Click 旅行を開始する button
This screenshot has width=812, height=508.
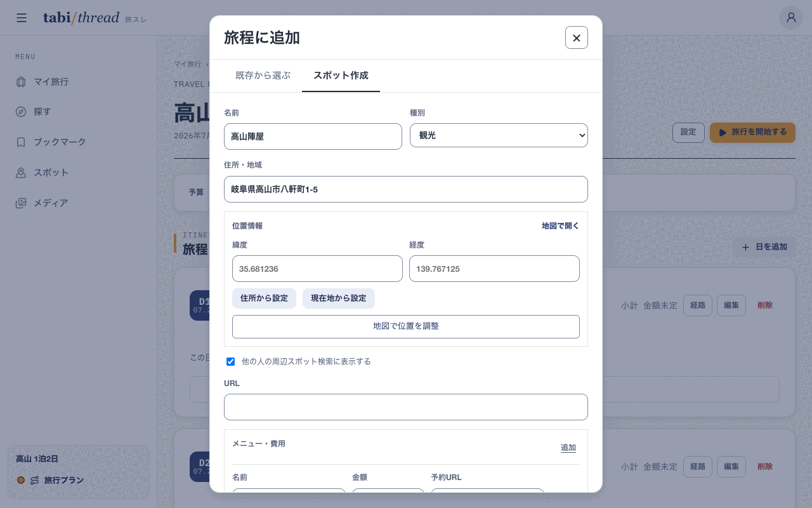(752, 133)
